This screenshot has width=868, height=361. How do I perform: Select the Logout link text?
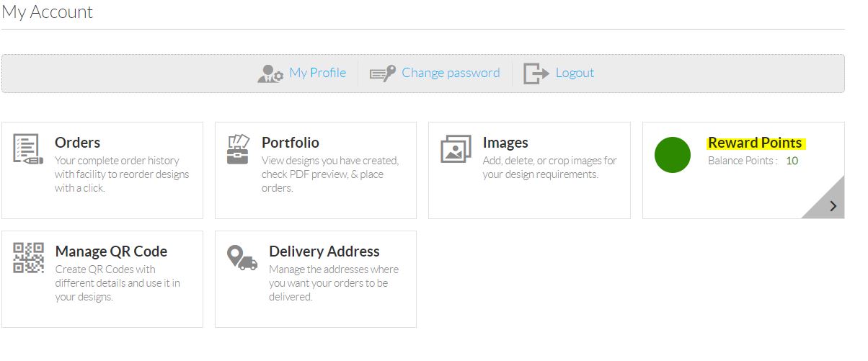(x=575, y=73)
